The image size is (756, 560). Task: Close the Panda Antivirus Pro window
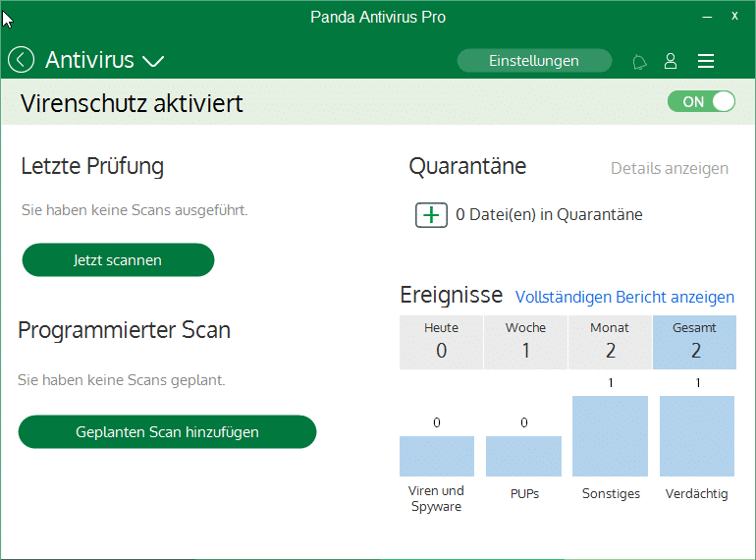point(734,17)
